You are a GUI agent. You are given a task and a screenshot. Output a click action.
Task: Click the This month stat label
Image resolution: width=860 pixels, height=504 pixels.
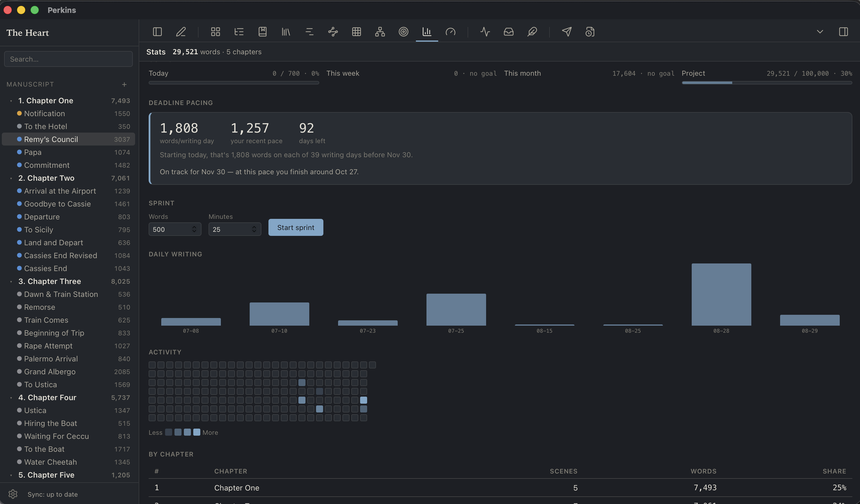tap(522, 73)
